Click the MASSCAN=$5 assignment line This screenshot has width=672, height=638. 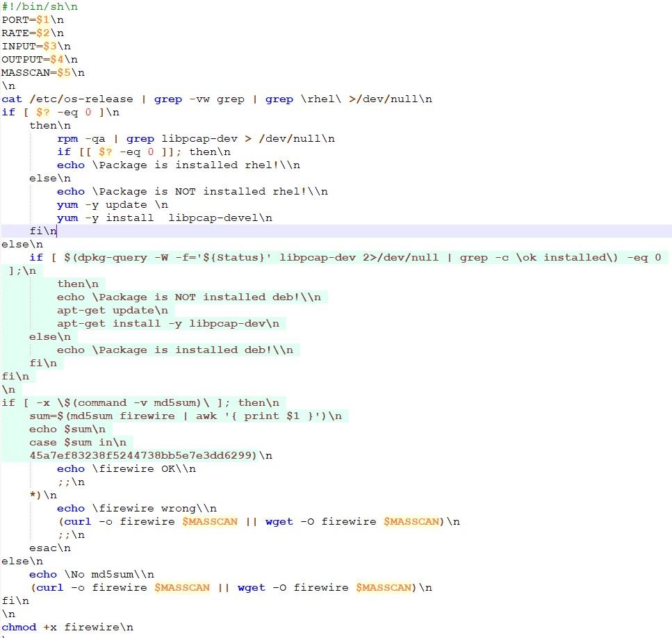tap(43, 73)
